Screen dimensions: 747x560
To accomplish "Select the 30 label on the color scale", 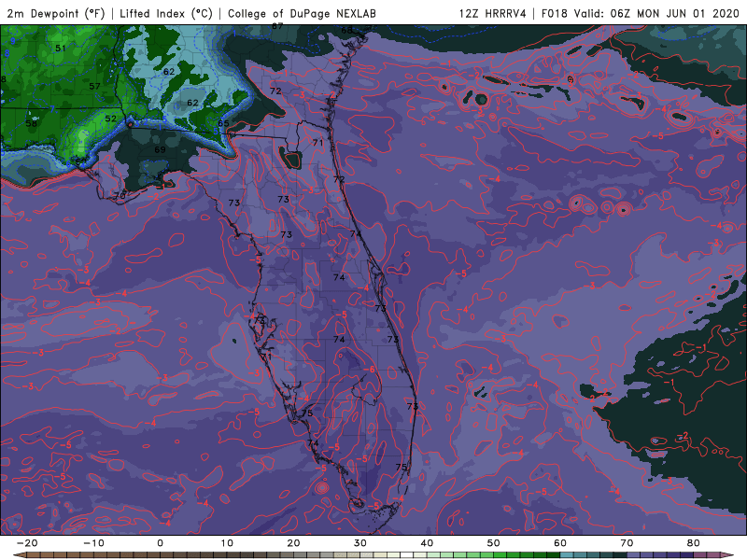I will coord(360,543).
